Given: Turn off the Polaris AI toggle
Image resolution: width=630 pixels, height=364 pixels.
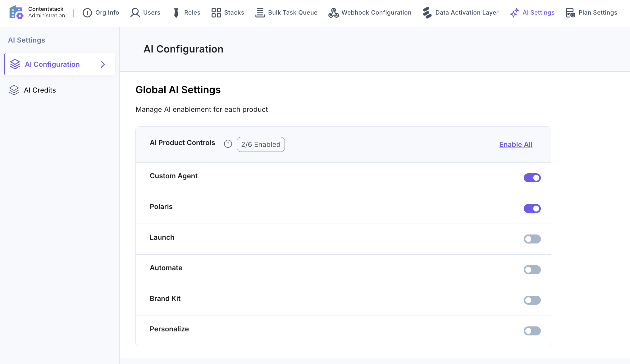Looking at the screenshot, I should 532,208.
